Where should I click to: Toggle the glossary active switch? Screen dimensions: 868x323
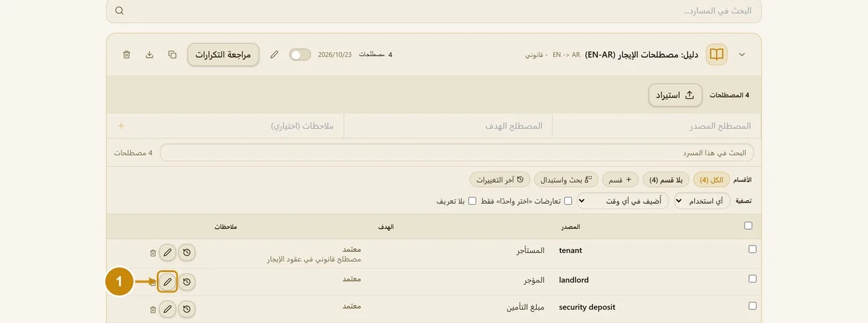[x=300, y=55]
